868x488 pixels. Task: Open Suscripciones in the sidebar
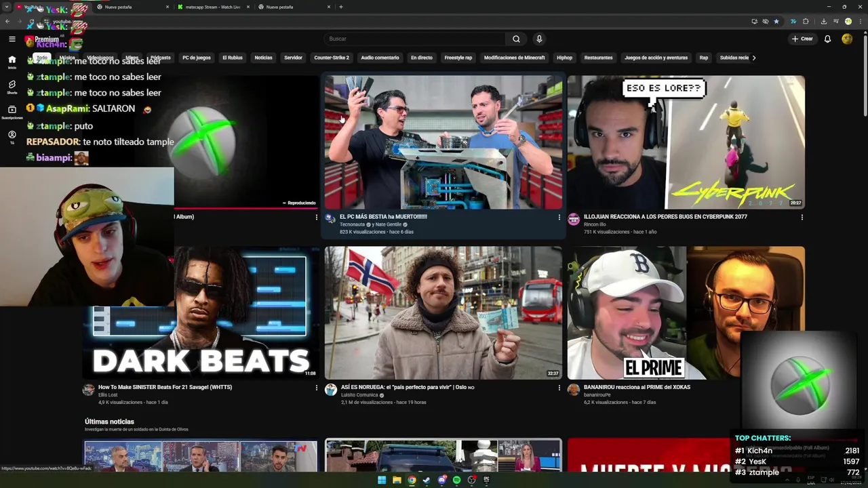pyautogui.click(x=12, y=112)
